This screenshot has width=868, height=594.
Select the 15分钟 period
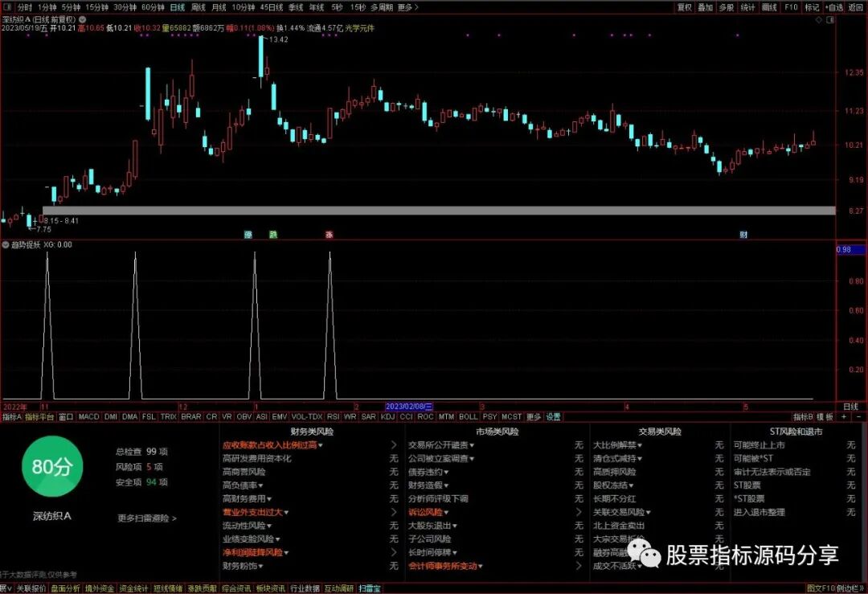point(97,7)
